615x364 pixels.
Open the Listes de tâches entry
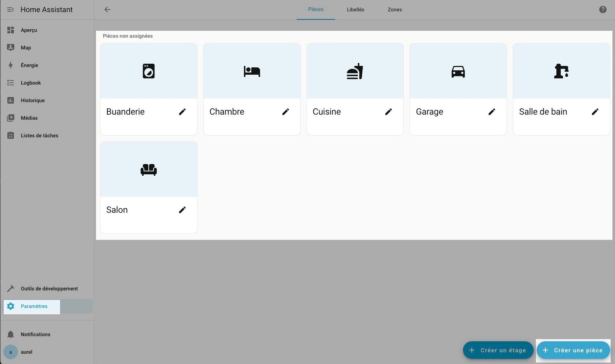tap(47, 135)
